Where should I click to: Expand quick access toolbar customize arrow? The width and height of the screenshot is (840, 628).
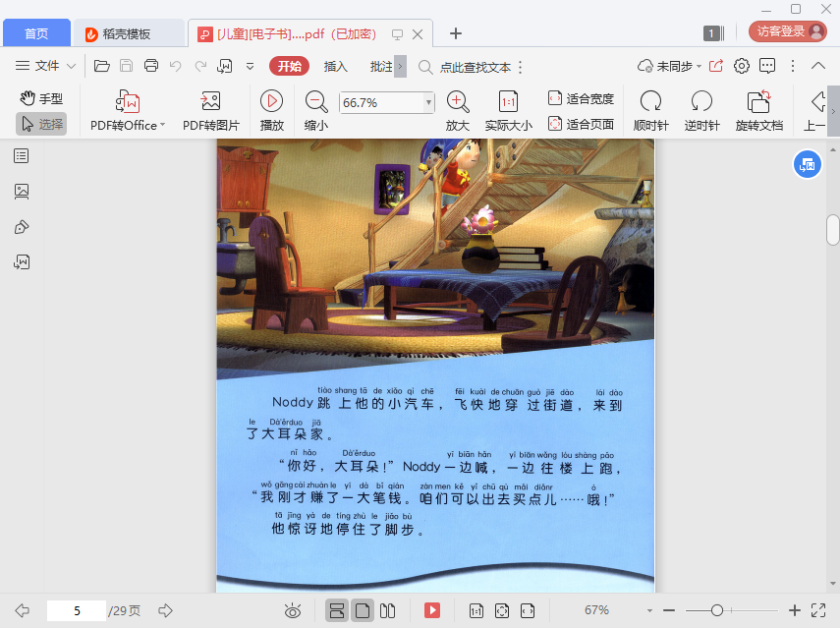pos(250,66)
